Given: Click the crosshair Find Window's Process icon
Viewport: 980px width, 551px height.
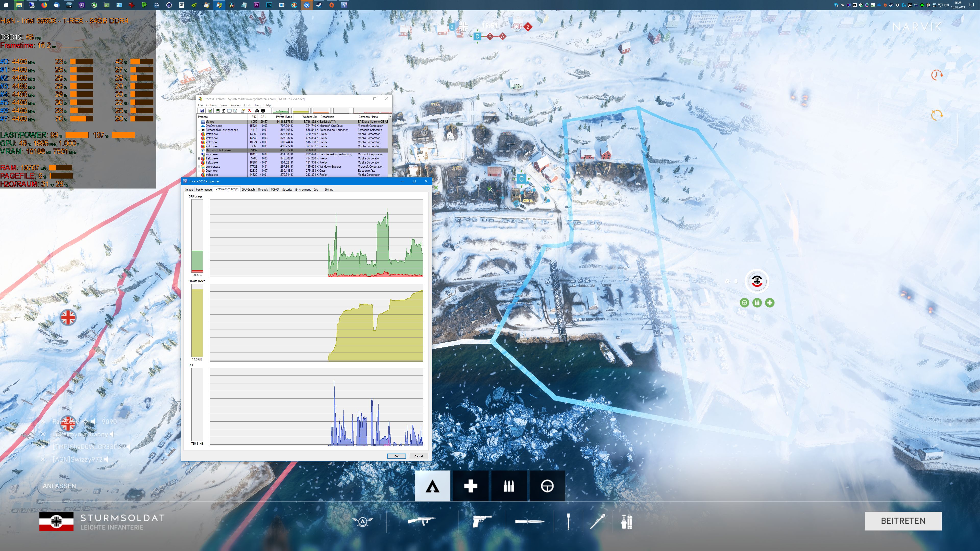Looking at the screenshot, I should [x=263, y=111].
